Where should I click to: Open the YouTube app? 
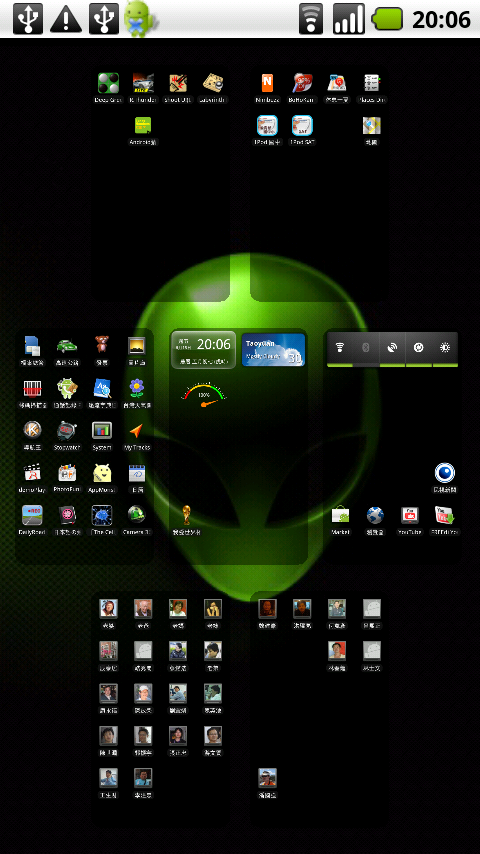coord(410,515)
